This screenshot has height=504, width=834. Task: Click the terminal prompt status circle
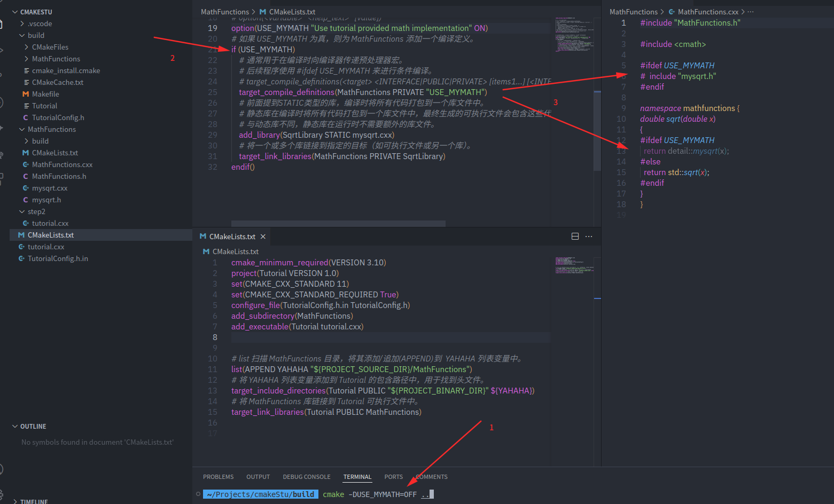tap(198, 494)
